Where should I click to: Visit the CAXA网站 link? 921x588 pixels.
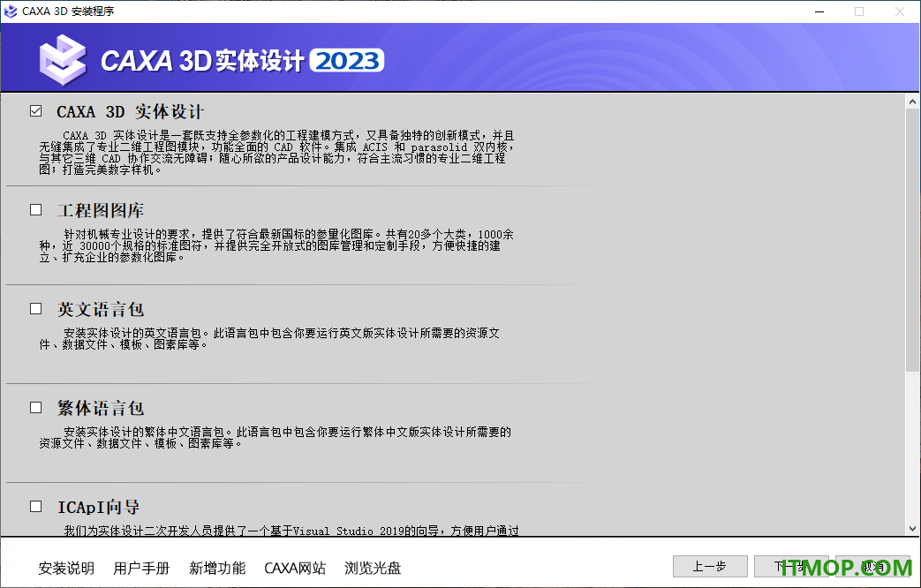coord(295,568)
